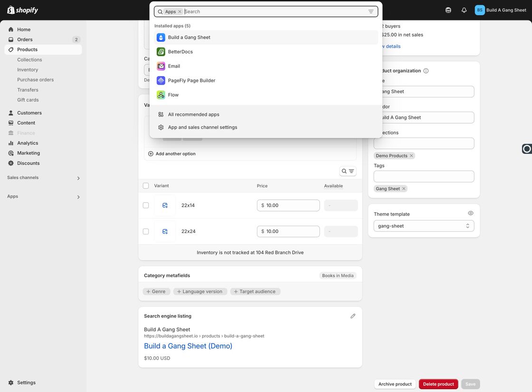
Task: Click the Customers icon in sidebar
Action: click(x=11, y=113)
